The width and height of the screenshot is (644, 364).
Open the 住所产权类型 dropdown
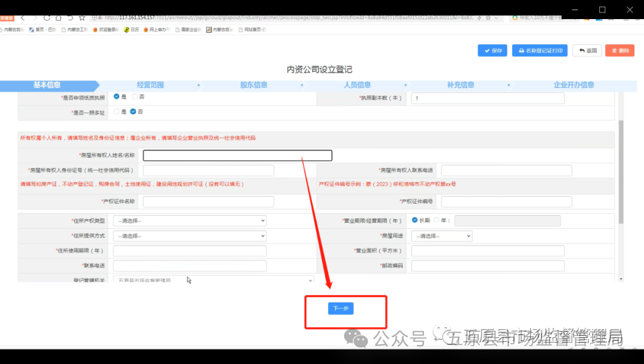(189, 220)
